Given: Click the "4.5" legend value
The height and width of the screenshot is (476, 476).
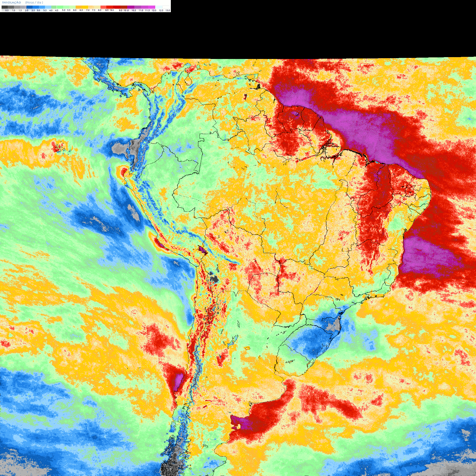Looking at the screenshot, I should pyautogui.click(x=57, y=10).
